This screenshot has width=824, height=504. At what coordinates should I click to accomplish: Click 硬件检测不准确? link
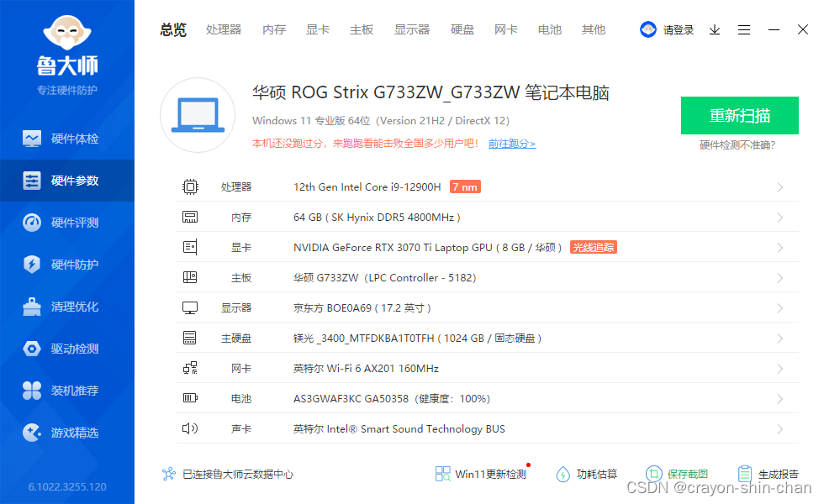coord(737,145)
